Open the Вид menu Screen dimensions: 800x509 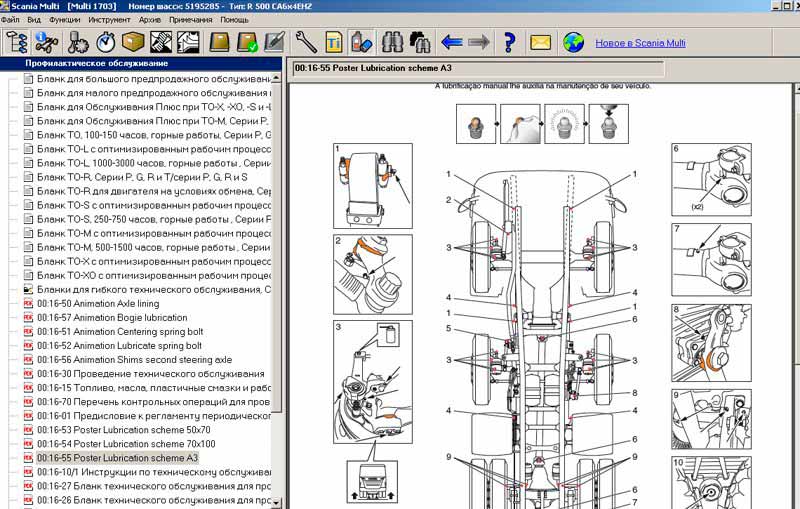click(x=34, y=19)
